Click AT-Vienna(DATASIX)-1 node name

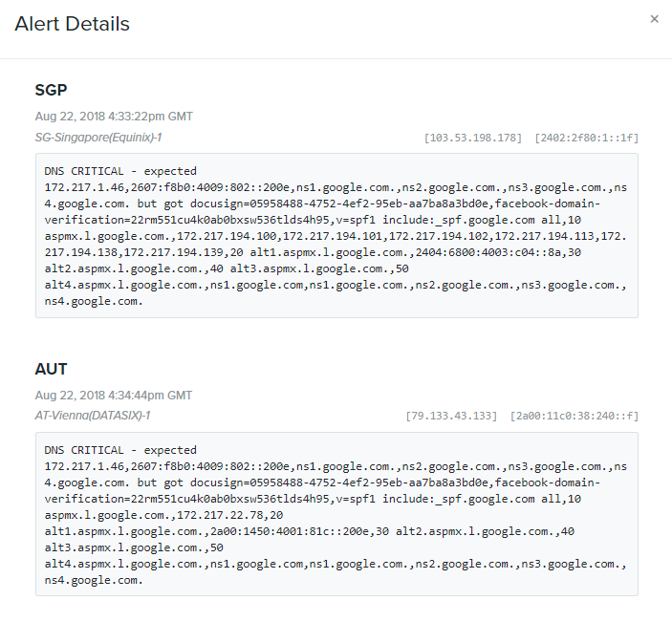93,416
